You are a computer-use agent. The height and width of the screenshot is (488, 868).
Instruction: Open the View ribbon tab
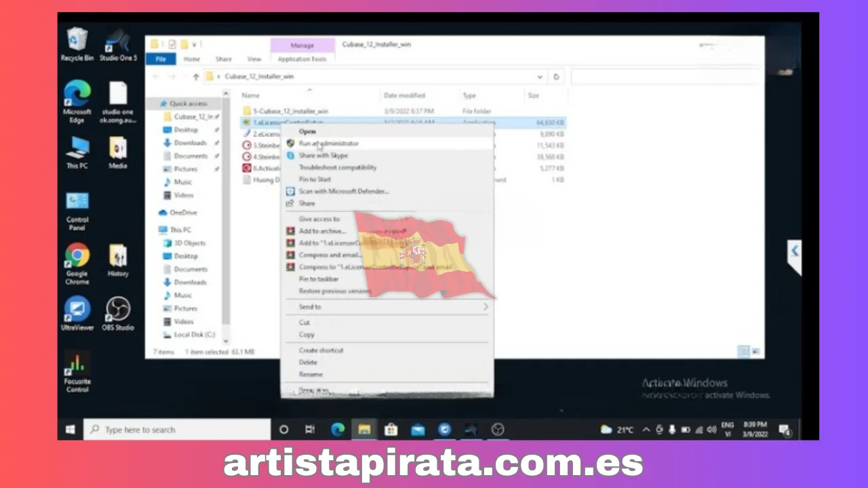click(254, 59)
